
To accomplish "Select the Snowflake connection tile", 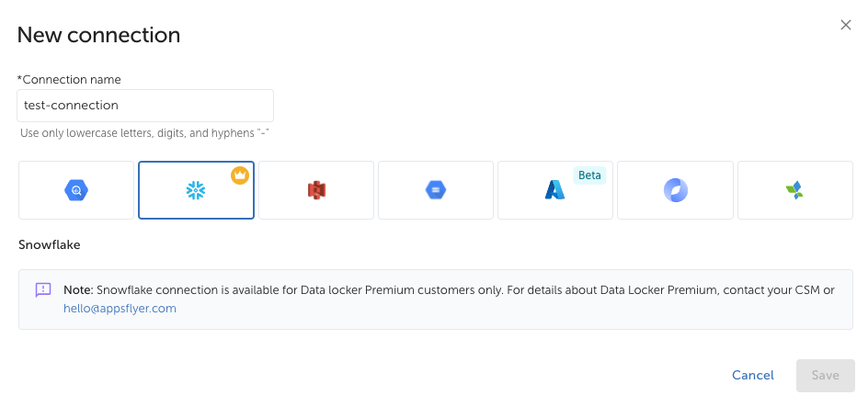I will click(196, 190).
